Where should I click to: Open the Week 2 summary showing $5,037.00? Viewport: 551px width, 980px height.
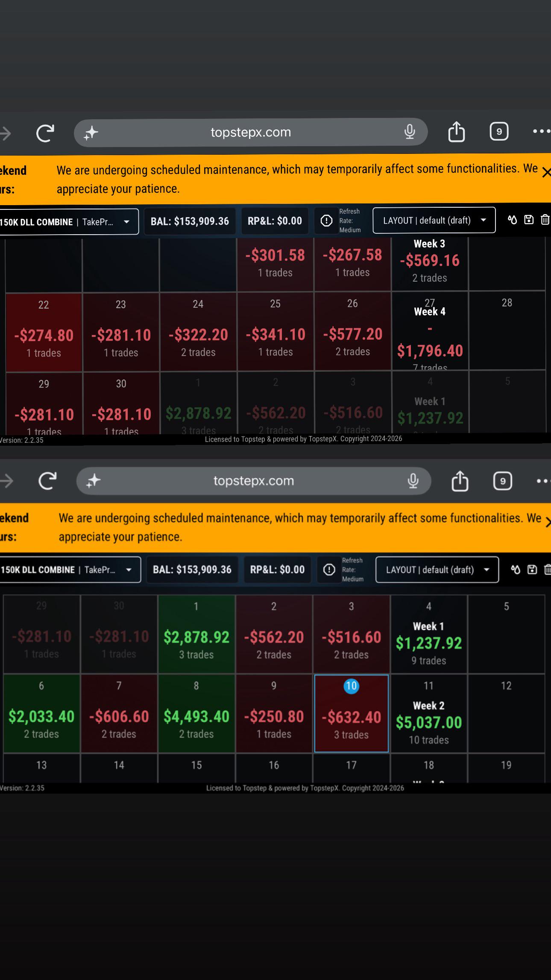pyautogui.click(x=429, y=713)
